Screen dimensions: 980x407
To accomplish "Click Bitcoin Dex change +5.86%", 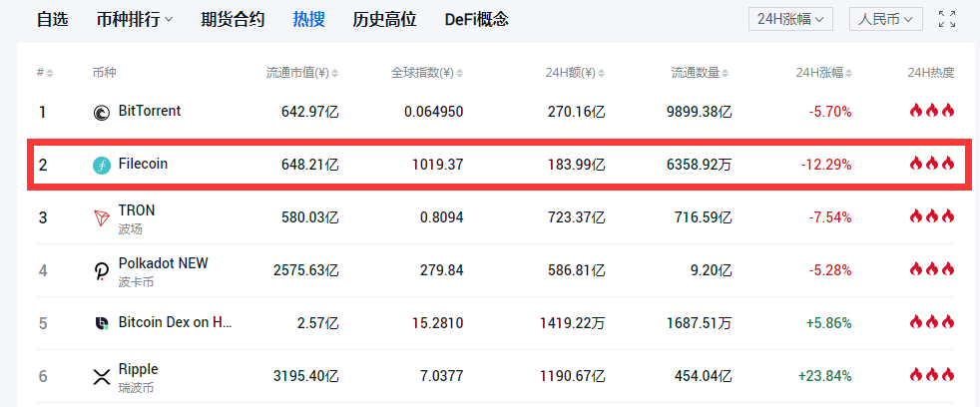I will coord(828,323).
